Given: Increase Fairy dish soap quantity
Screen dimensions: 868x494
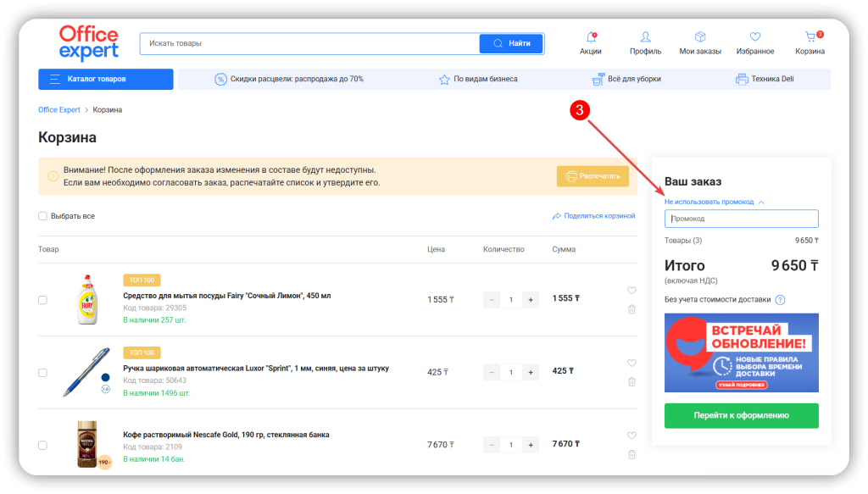Looking at the screenshot, I should click(x=531, y=300).
